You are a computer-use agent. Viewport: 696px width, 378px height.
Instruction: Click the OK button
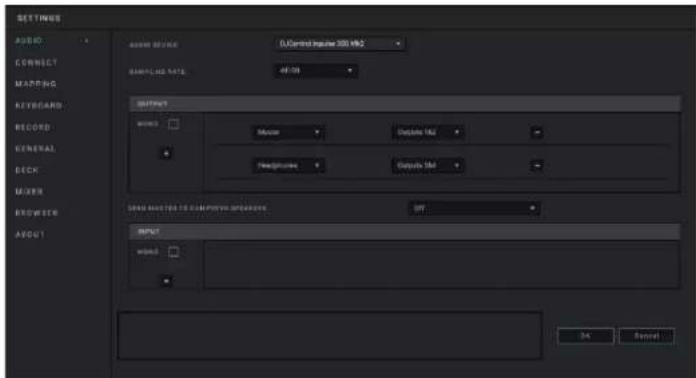[585, 336]
